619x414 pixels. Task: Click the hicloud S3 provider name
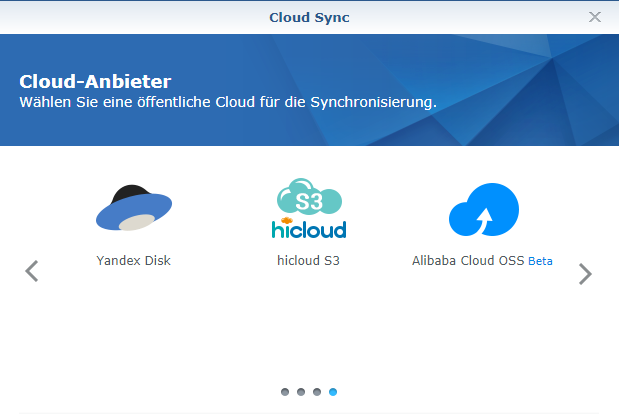(309, 261)
